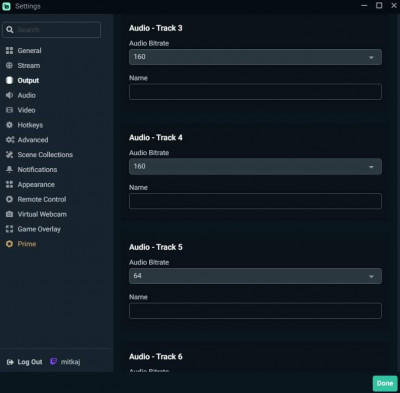This screenshot has height=393, width=400.
Task: Click the Prime badge icon
Action: coord(9,244)
